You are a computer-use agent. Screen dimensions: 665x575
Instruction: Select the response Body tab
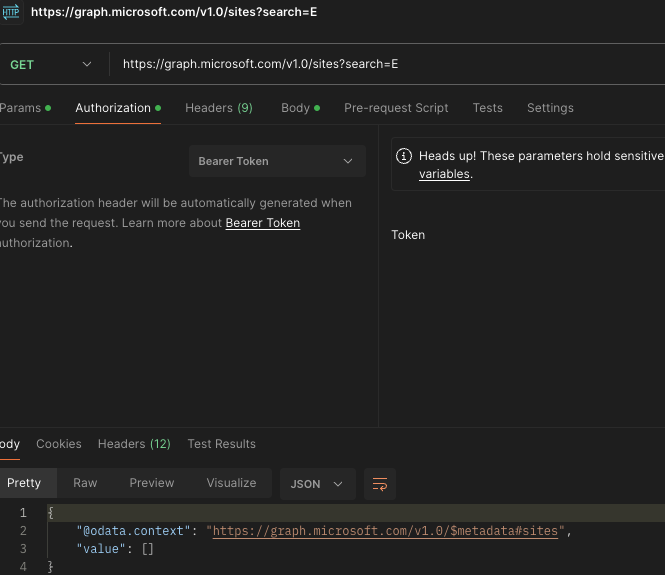(10, 444)
